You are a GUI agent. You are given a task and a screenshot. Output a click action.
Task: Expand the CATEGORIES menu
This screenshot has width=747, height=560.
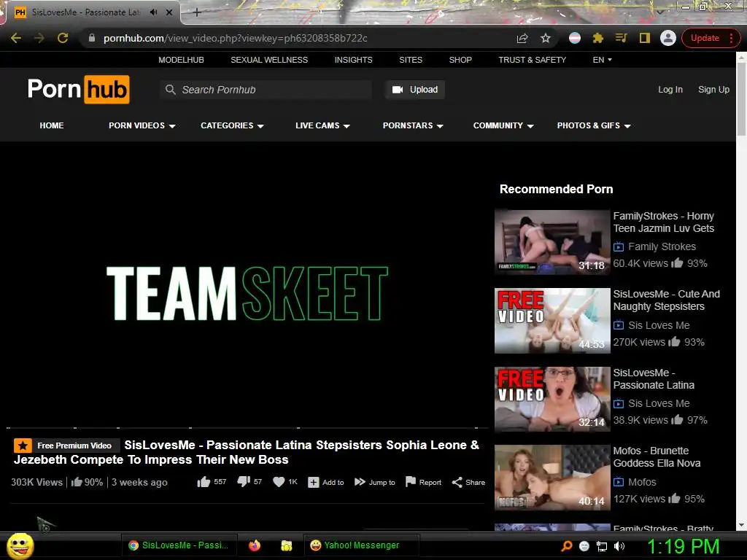(x=232, y=125)
